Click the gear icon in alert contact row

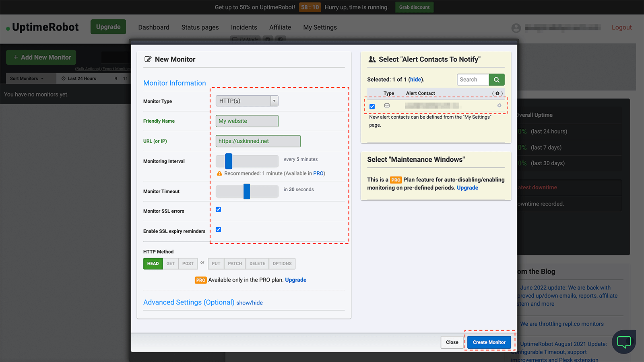tap(499, 105)
